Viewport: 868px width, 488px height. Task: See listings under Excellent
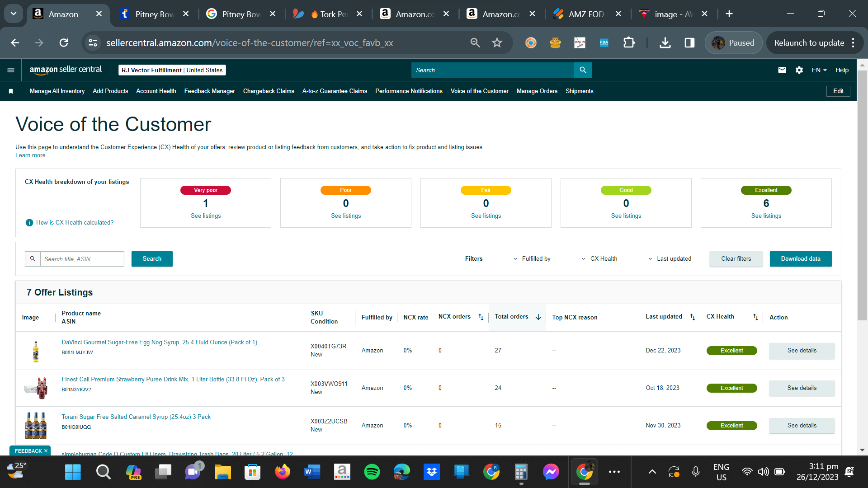pyautogui.click(x=766, y=216)
